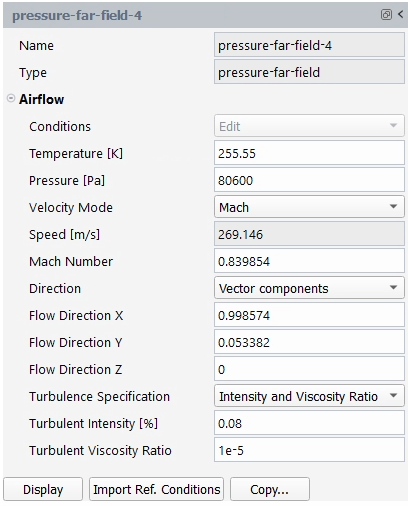Screen dimensions: 408x506
Task: Collapse the Airflow section
Action: click(11, 98)
